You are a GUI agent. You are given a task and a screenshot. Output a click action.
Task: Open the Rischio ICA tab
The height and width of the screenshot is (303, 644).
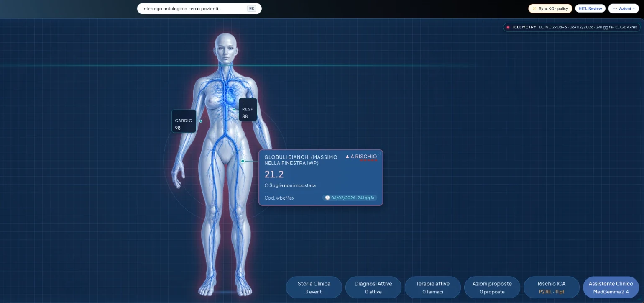click(552, 287)
